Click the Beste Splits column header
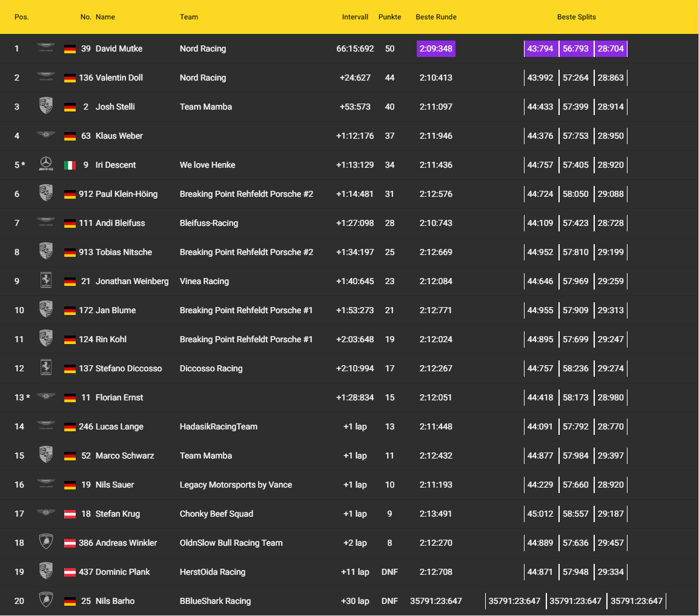 576,17
